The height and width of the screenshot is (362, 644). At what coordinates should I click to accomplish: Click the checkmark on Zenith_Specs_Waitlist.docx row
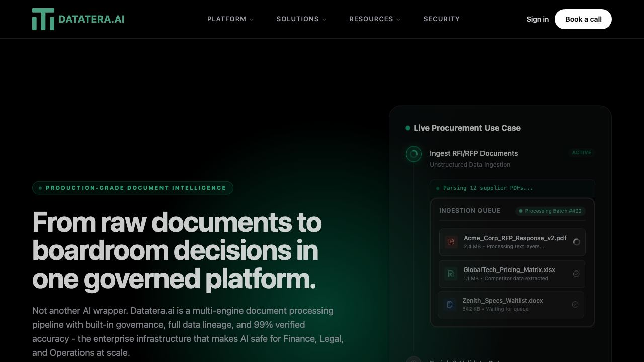click(x=575, y=304)
